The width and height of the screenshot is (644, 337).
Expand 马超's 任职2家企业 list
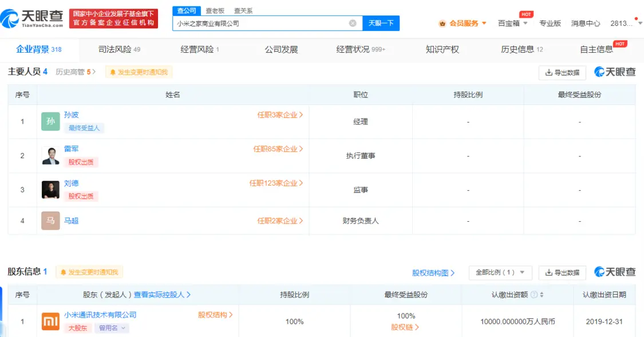[280, 221]
